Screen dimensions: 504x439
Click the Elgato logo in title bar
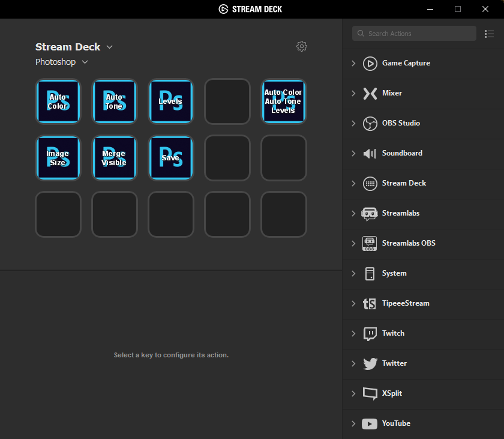pyautogui.click(x=223, y=9)
